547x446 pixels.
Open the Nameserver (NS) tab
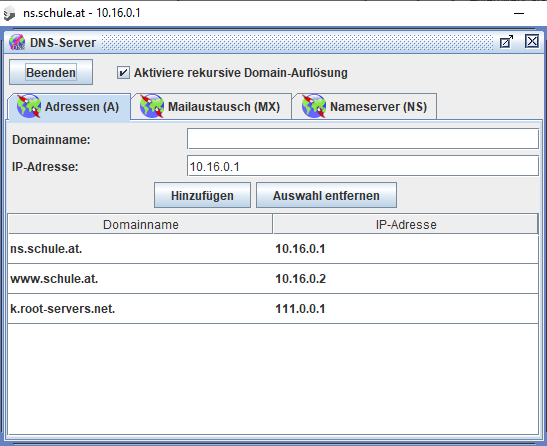[x=364, y=106]
